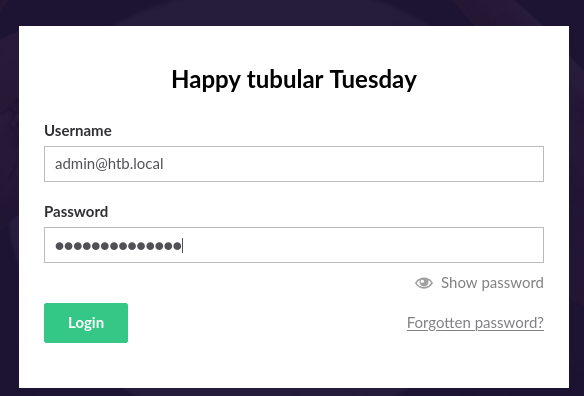
Task: Click the blank card area above the heading
Action: pyautogui.click(x=294, y=45)
